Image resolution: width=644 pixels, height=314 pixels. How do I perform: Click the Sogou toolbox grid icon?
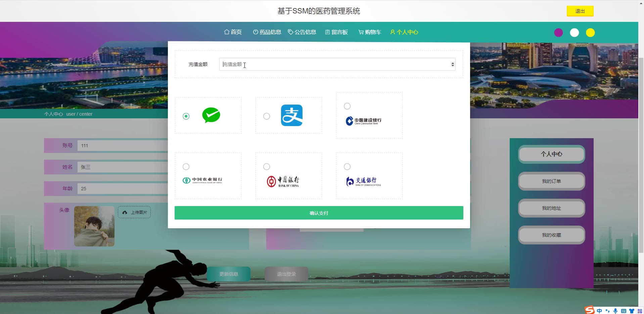640,311
